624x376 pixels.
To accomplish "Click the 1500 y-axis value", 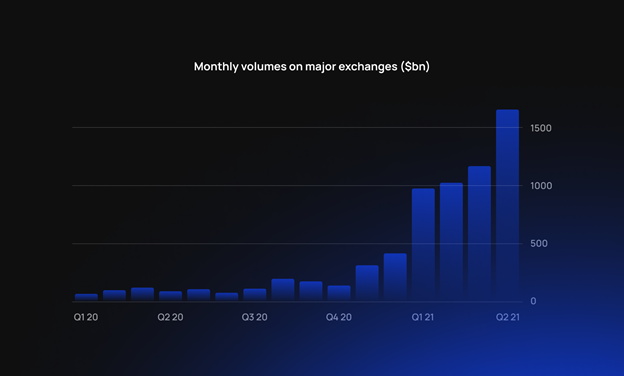I will tap(541, 128).
